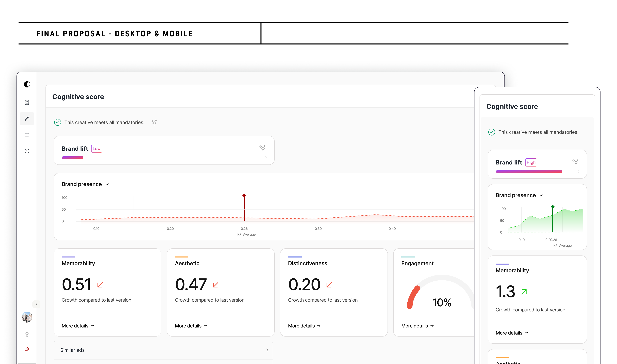Viewport: 617px width, 364px height.
Task: Select the magic wand sidebar icon
Action: point(27,118)
